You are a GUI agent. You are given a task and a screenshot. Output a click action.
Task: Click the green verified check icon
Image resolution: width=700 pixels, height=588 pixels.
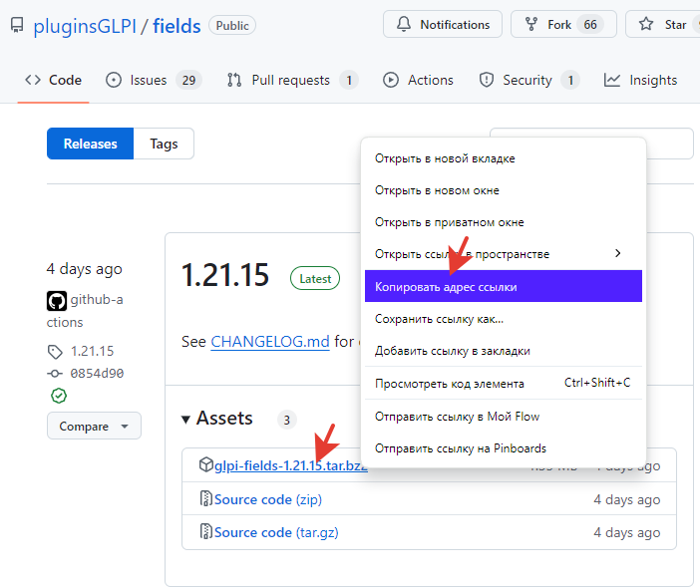(x=58, y=396)
